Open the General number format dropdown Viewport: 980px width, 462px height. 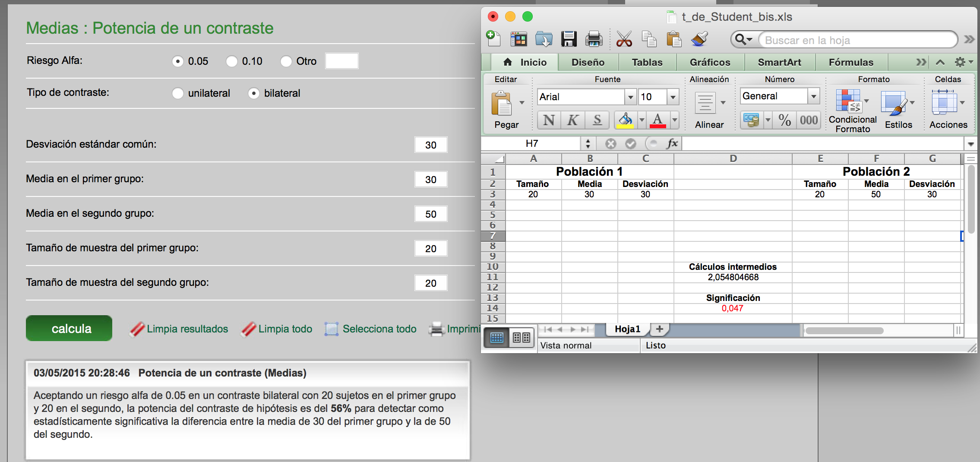tap(813, 96)
